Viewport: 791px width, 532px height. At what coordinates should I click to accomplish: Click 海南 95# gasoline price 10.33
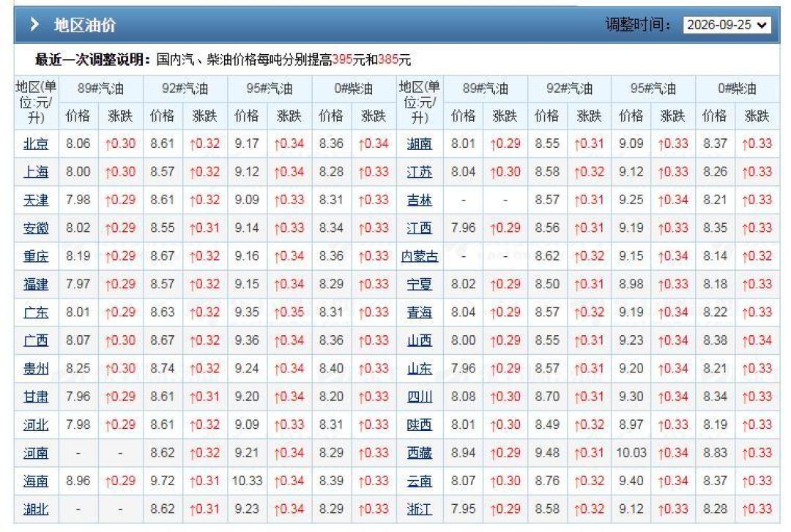247,481
